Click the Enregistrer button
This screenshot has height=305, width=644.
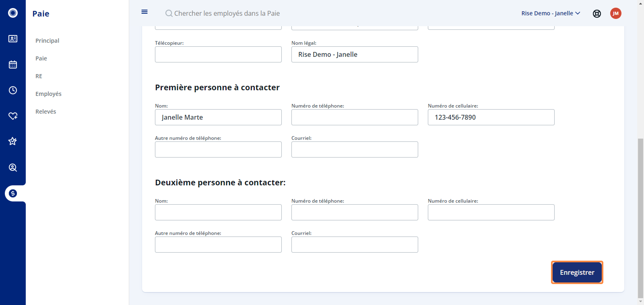pos(577,272)
